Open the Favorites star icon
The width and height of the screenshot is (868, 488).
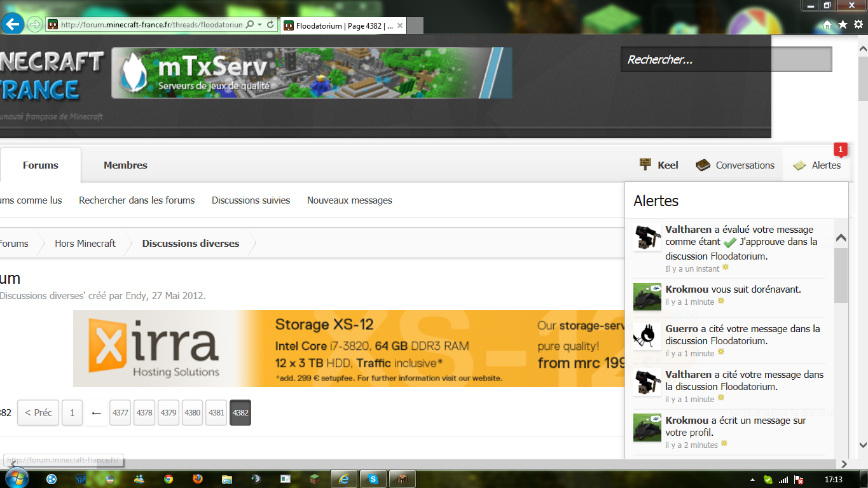(843, 25)
